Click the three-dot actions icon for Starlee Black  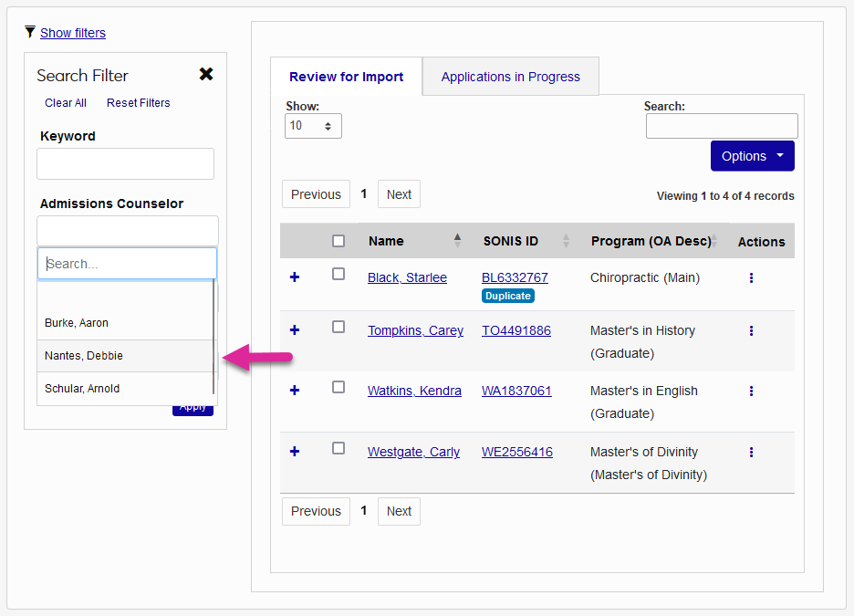click(751, 277)
